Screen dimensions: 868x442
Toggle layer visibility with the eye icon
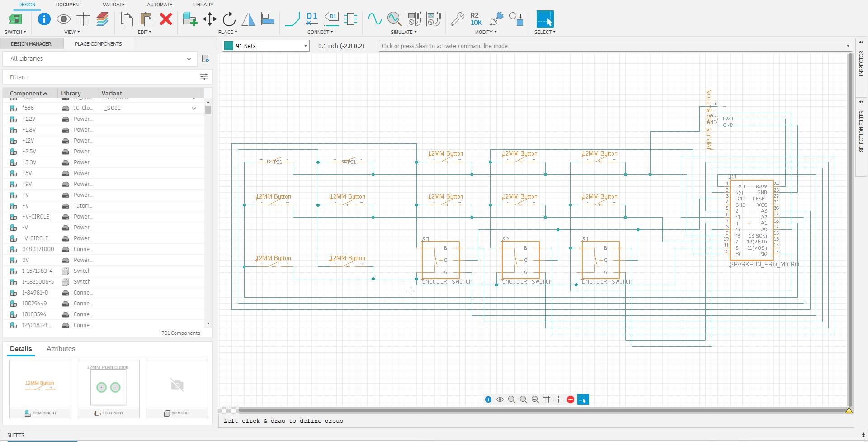coord(63,19)
